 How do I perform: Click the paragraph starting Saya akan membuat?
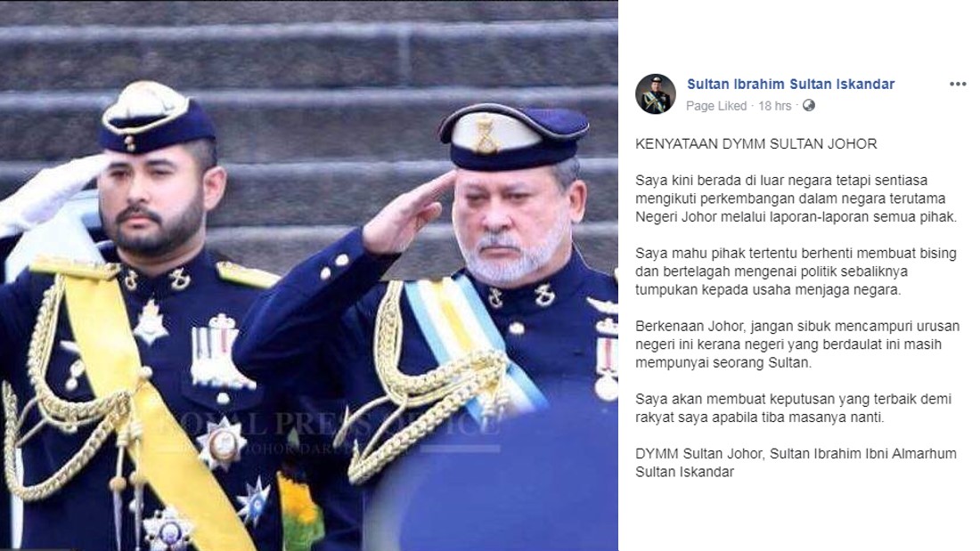tap(793, 408)
